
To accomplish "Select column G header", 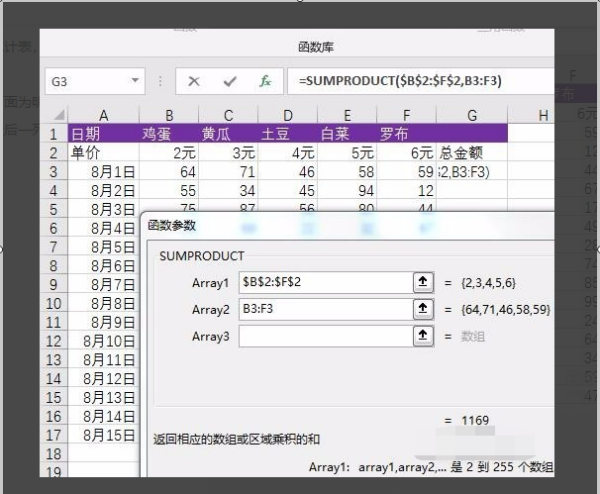I will [472, 116].
